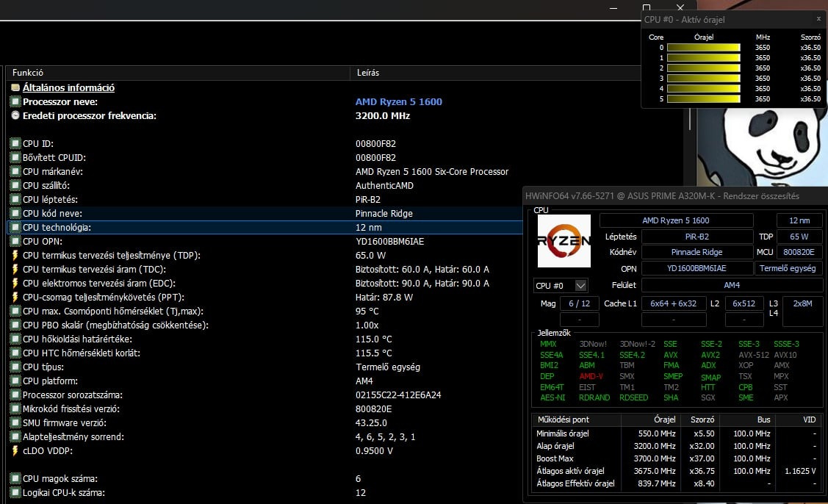The width and height of the screenshot is (828, 504).
Task: Open the CPU #0 selector dropdown
Action: [580, 285]
